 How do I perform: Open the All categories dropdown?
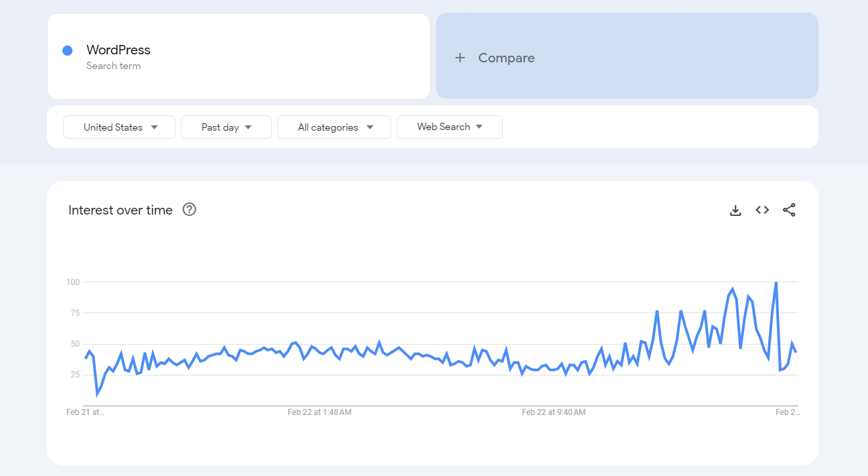334,127
